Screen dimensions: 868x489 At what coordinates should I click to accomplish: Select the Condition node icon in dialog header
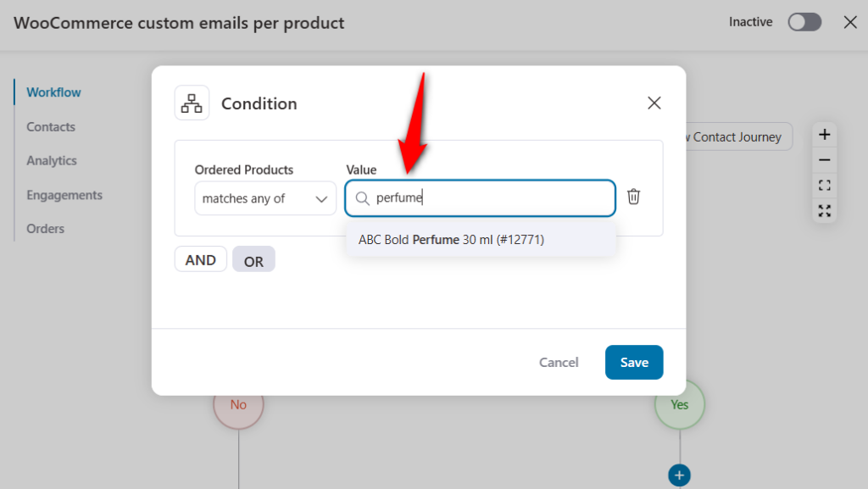[192, 103]
